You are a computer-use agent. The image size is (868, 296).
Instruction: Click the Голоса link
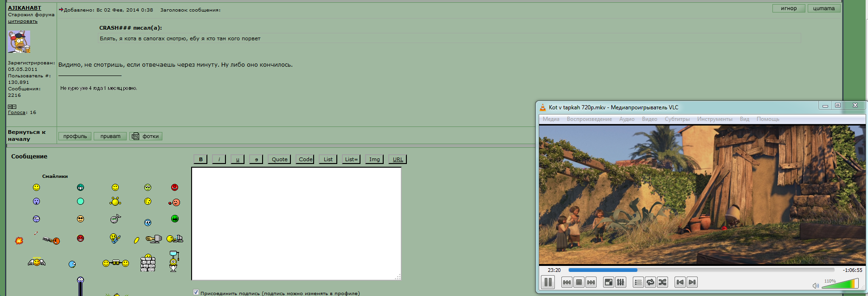17,113
